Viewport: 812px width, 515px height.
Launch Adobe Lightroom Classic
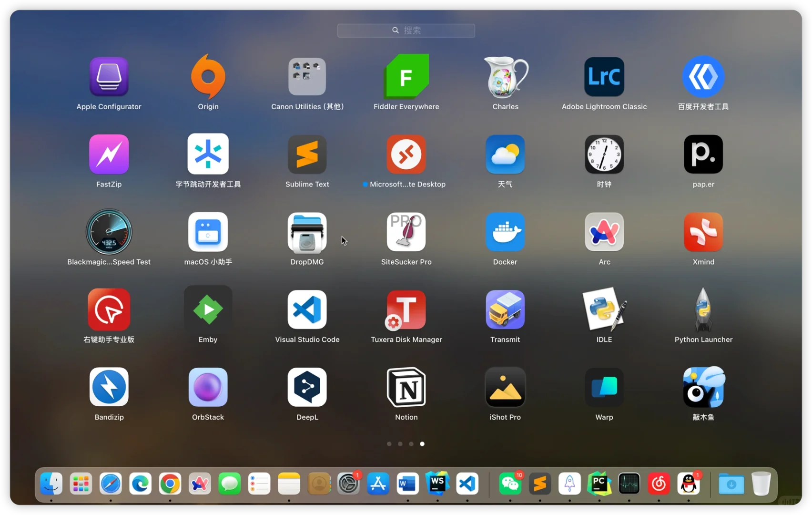(604, 77)
